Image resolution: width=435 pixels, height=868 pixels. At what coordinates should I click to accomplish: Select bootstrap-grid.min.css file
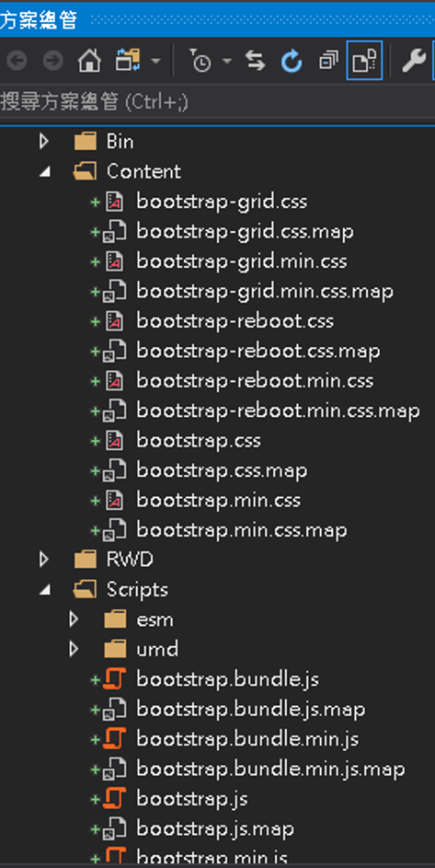pos(241,261)
